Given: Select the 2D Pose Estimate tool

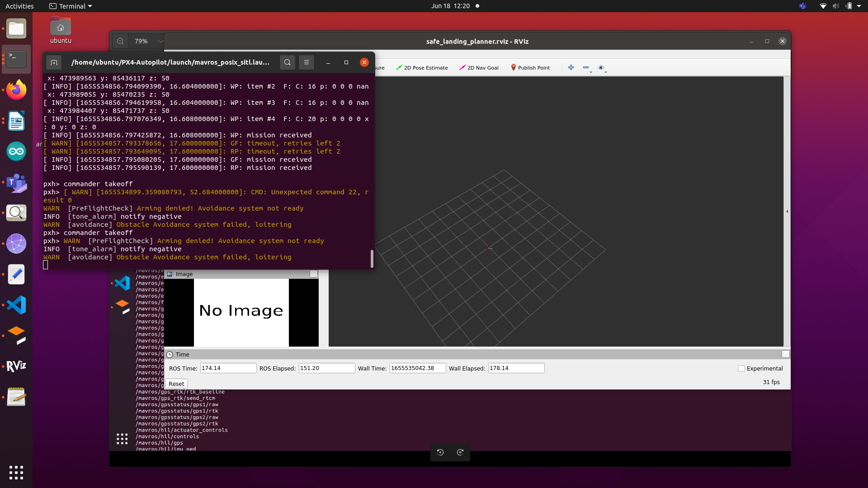Looking at the screenshot, I should click(x=422, y=68).
